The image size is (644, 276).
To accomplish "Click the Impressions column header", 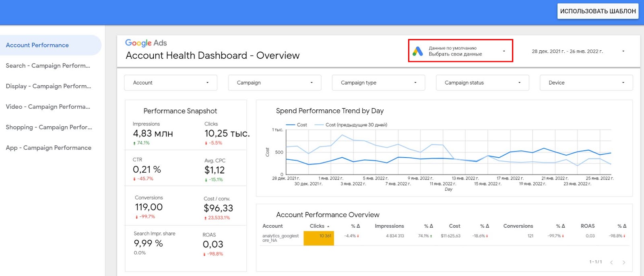I will [x=389, y=226].
